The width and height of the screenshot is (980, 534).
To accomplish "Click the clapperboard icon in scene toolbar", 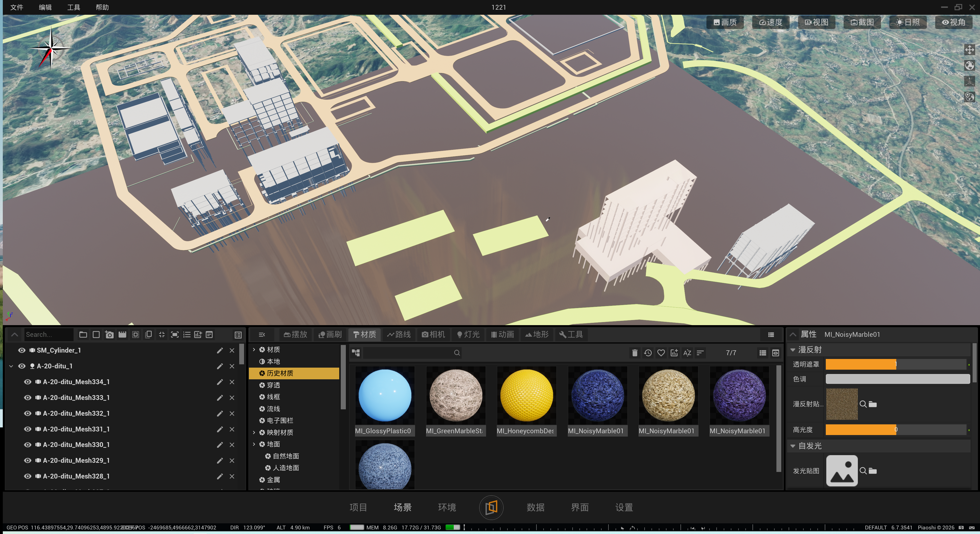I will pos(122,334).
